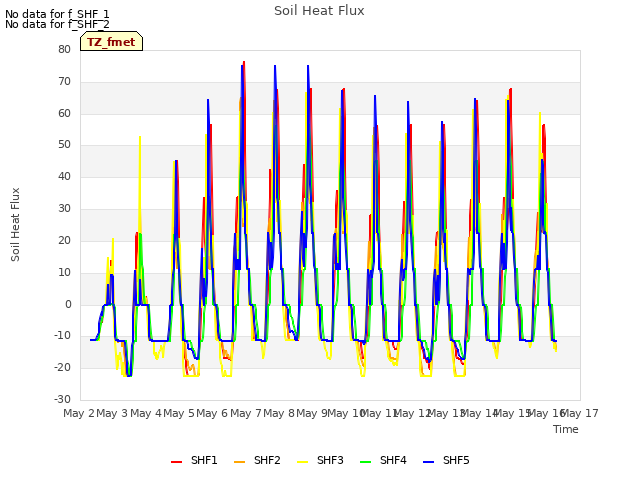Image resolution: width=640 pixels, height=480 pixels.
Task: Click the -20 y-axis tick label
Action: (62, 368)
